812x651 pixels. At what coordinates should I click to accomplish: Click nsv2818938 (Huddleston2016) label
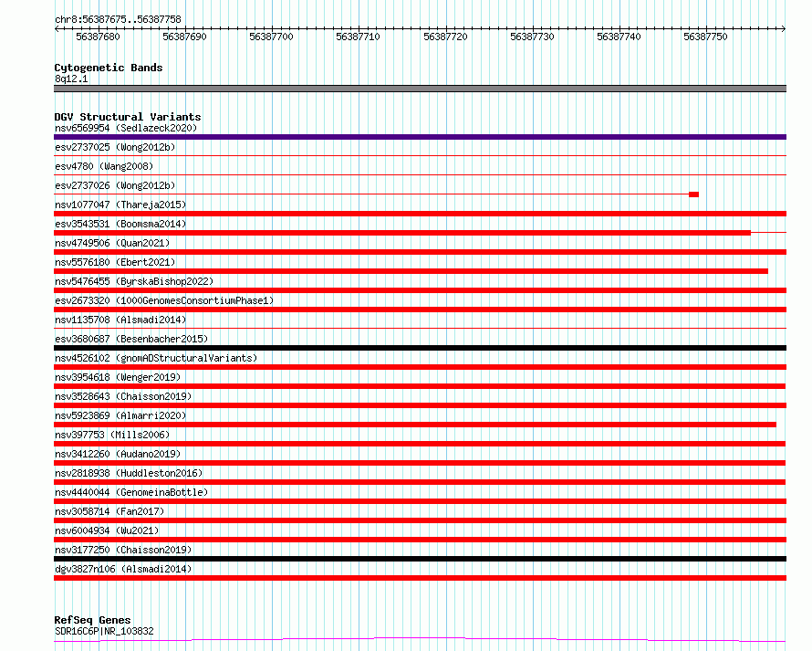129,473
